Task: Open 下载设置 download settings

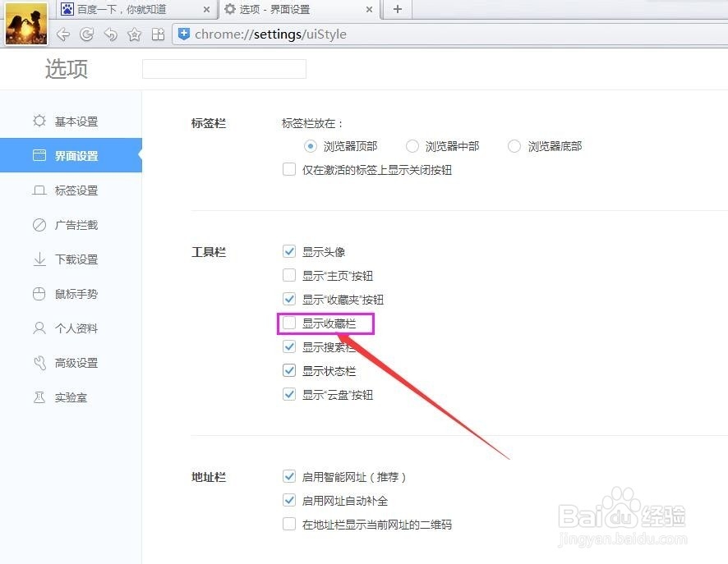Action: coord(78,259)
